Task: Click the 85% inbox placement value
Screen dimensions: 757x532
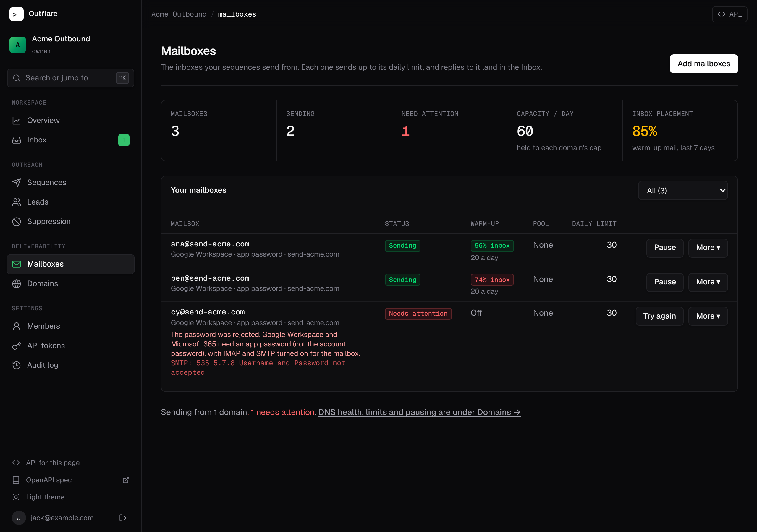Action: [x=645, y=132]
